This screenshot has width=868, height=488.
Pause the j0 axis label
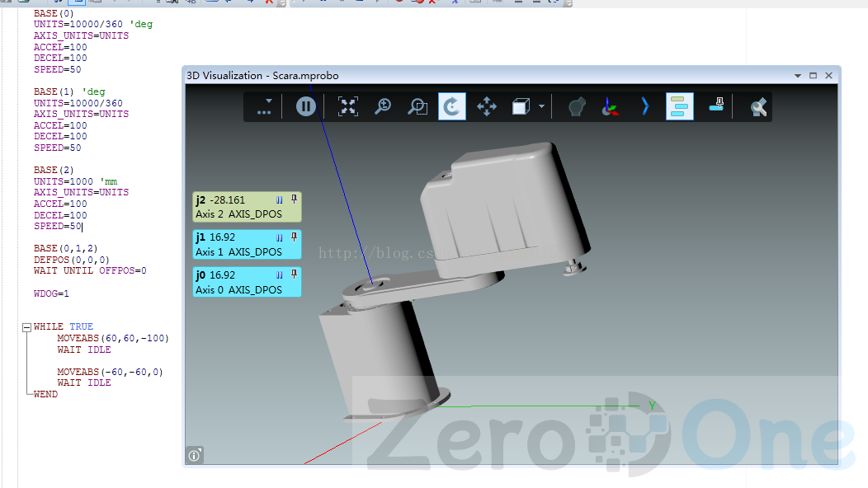pyautogui.click(x=280, y=275)
